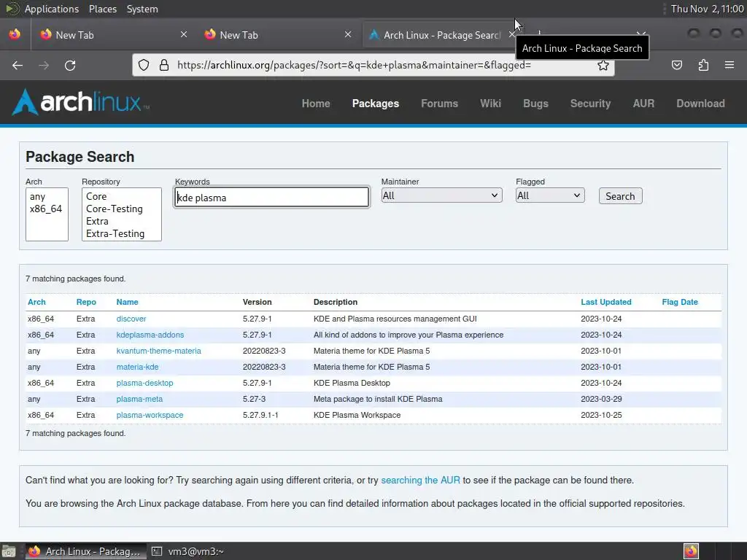747x560 pixels.
Task: Click the '2023-03-29' date cell
Action: pos(601,399)
